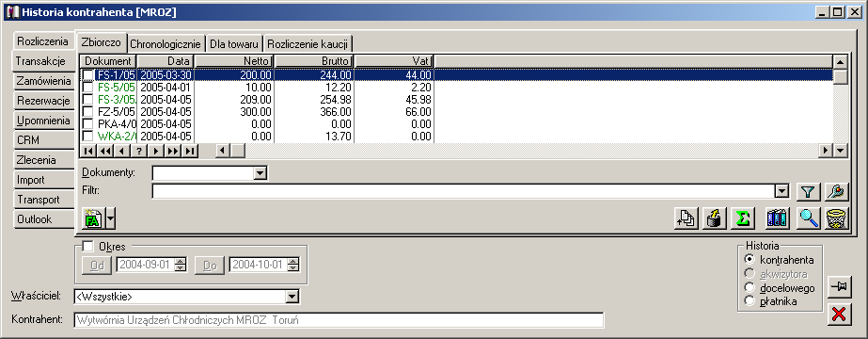Apply filter with the funnel icon
The height and width of the screenshot is (339, 868).
tap(808, 192)
